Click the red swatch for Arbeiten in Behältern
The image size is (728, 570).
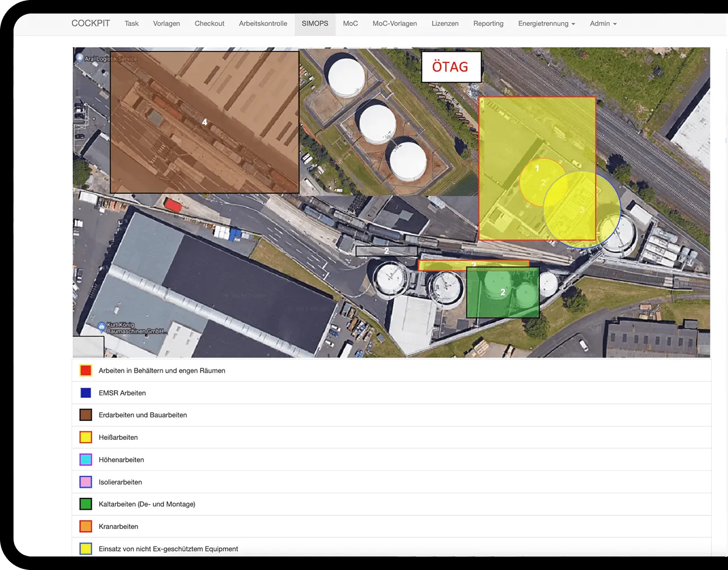86,371
